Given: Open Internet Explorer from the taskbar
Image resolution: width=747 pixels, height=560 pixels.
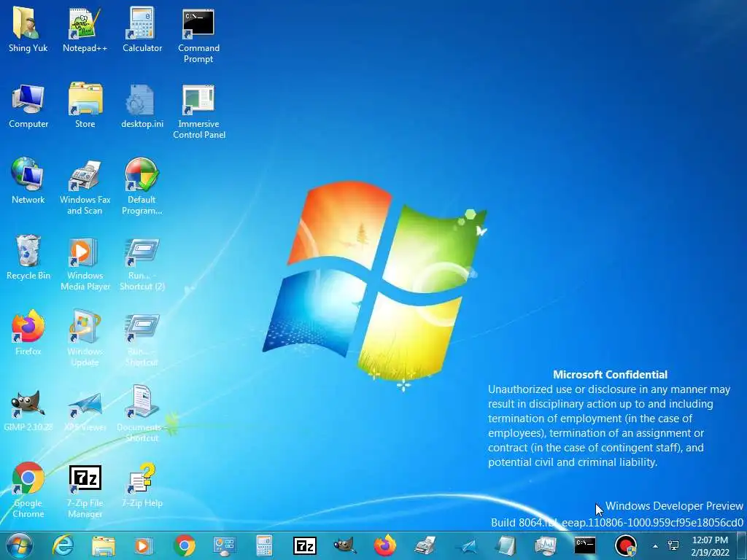Looking at the screenshot, I should [x=63, y=545].
